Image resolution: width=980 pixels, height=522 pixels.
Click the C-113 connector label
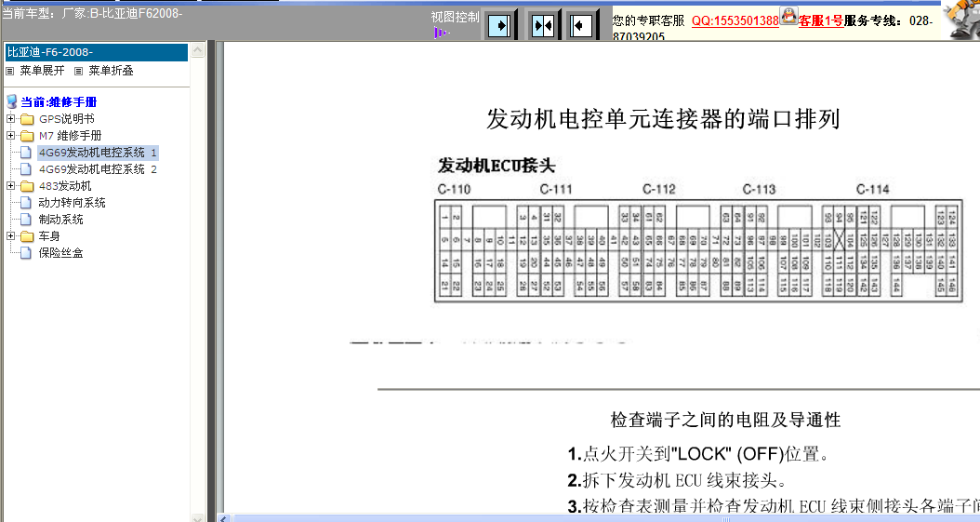[x=759, y=190]
